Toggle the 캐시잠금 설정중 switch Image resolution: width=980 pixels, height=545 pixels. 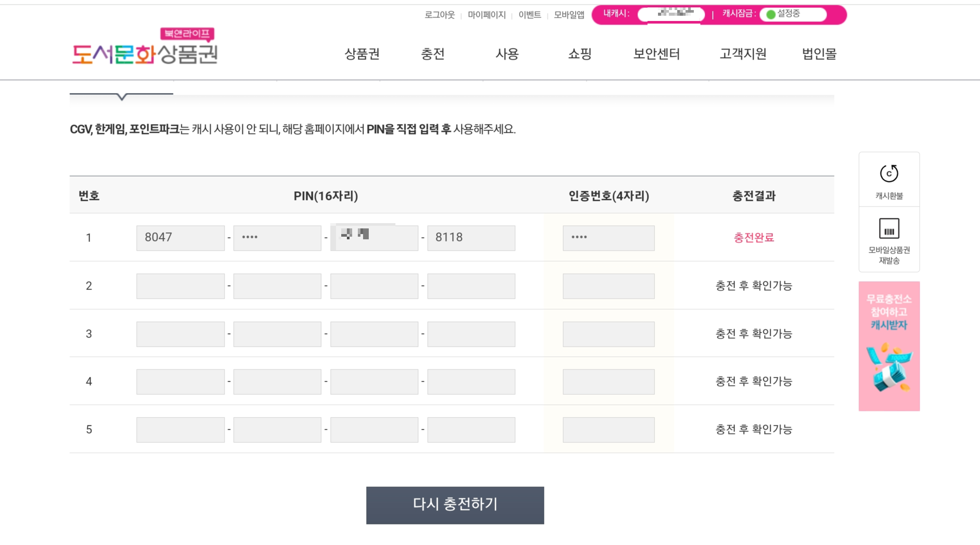click(x=793, y=14)
